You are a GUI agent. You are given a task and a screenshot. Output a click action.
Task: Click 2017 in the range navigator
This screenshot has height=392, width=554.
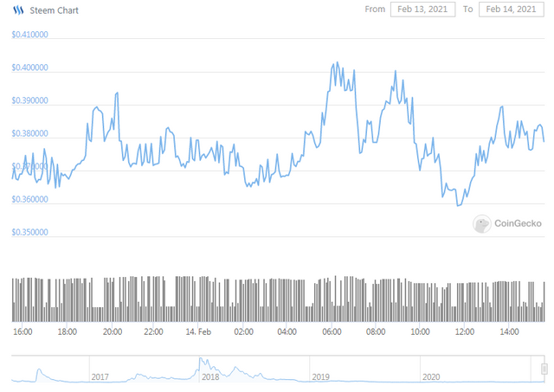click(x=100, y=377)
